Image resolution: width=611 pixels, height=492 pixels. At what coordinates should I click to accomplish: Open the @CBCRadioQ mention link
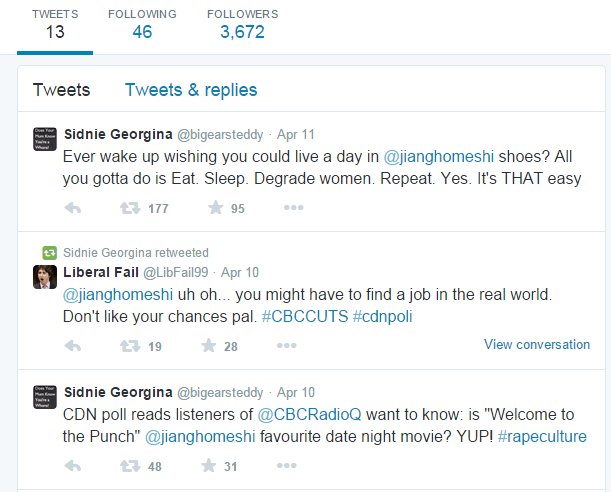point(303,415)
